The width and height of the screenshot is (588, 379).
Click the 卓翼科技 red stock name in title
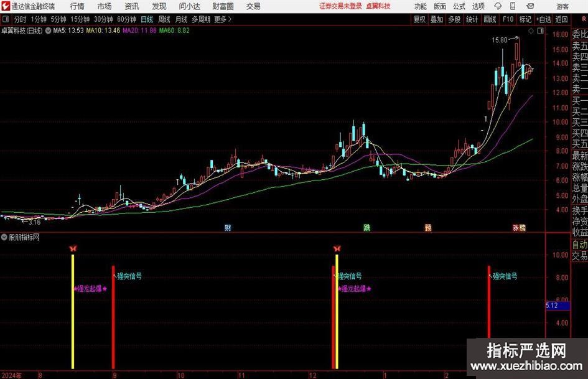point(378,6)
